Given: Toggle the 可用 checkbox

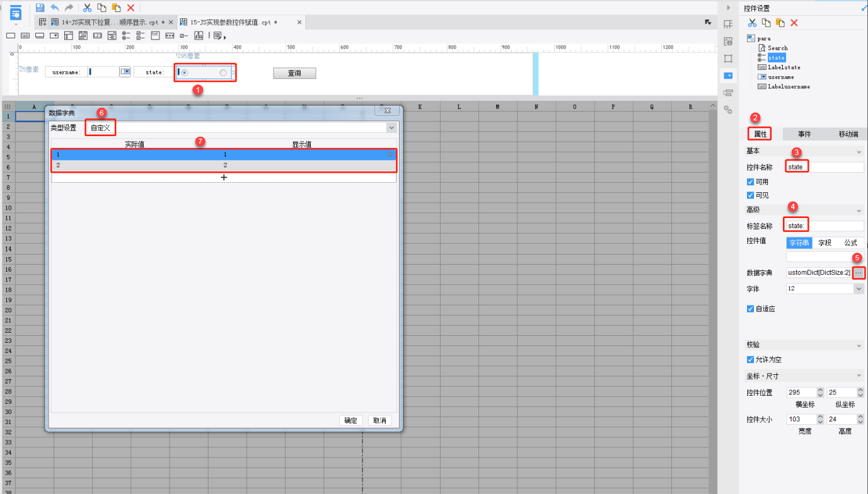Looking at the screenshot, I should pos(750,182).
